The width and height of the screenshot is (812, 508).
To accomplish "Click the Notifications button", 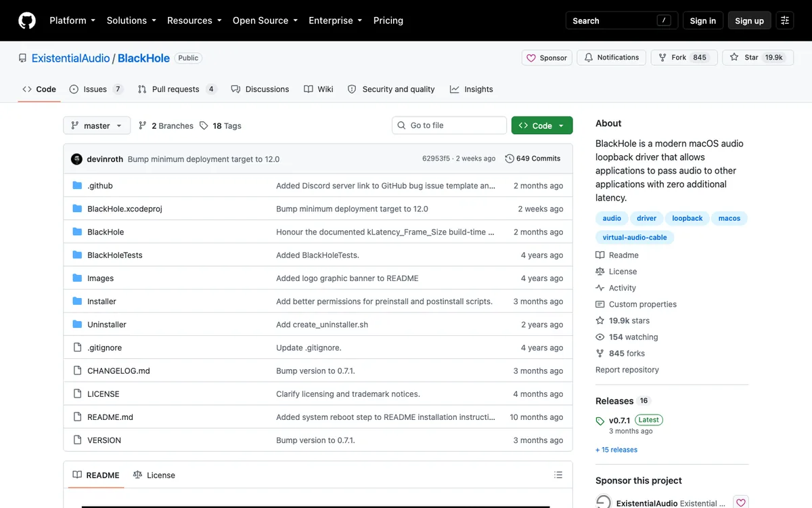I will pyautogui.click(x=612, y=58).
